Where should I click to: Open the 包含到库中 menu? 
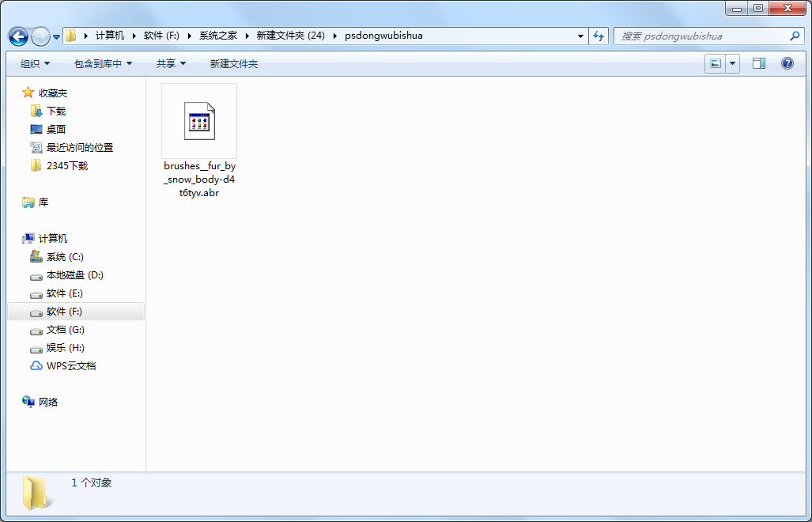click(103, 64)
